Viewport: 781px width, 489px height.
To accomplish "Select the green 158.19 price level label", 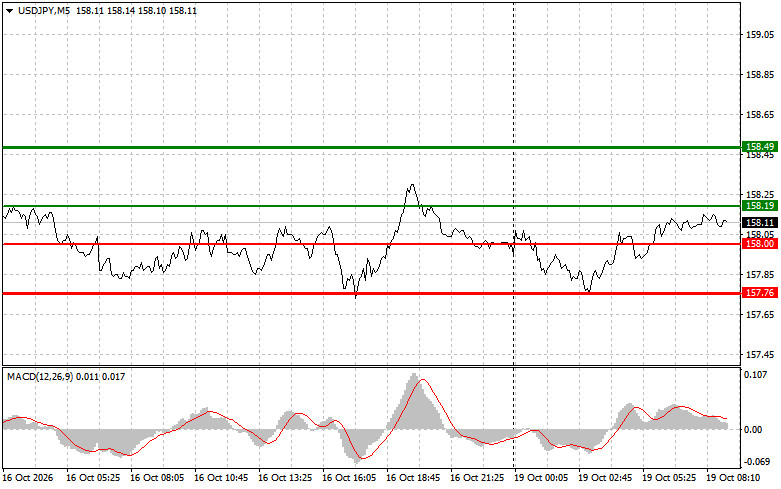I will (x=760, y=206).
